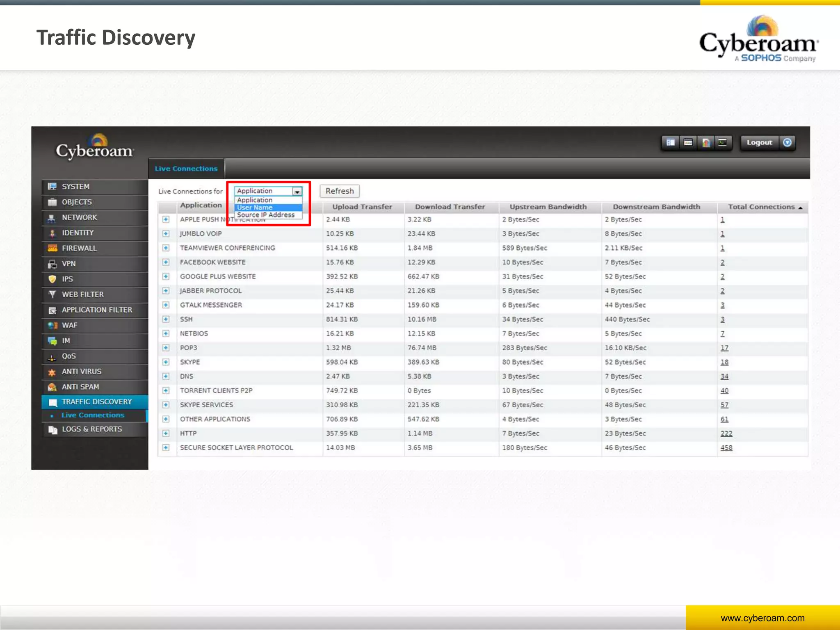Click the Logout button
The height and width of the screenshot is (630, 840).
[x=759, y=143]
